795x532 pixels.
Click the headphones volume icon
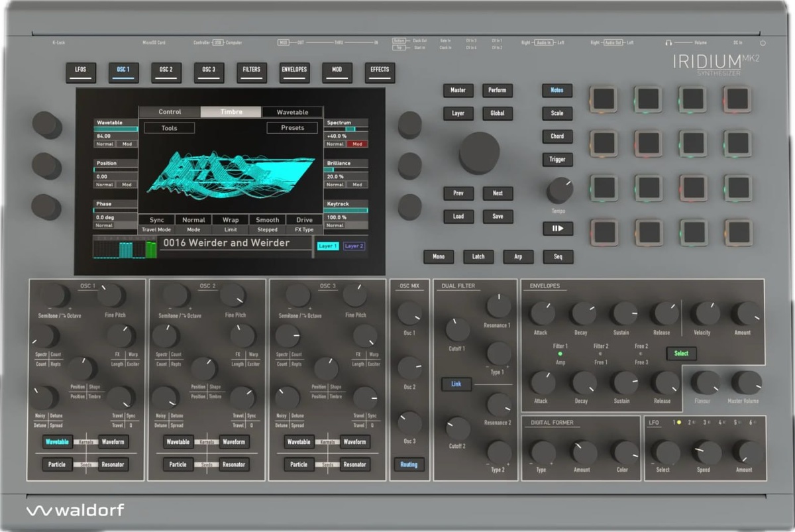coord(668,42)
